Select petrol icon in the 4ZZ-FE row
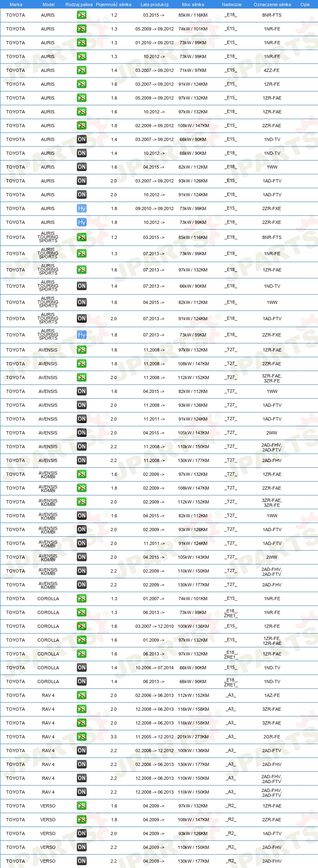The image size is (318, 868). coord(81,70)
